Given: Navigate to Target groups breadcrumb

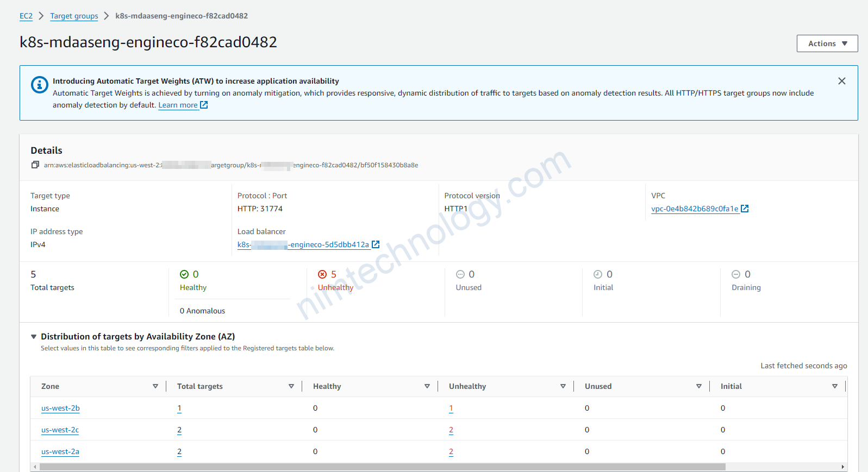Looking at the screenshot, I should 74,16.
